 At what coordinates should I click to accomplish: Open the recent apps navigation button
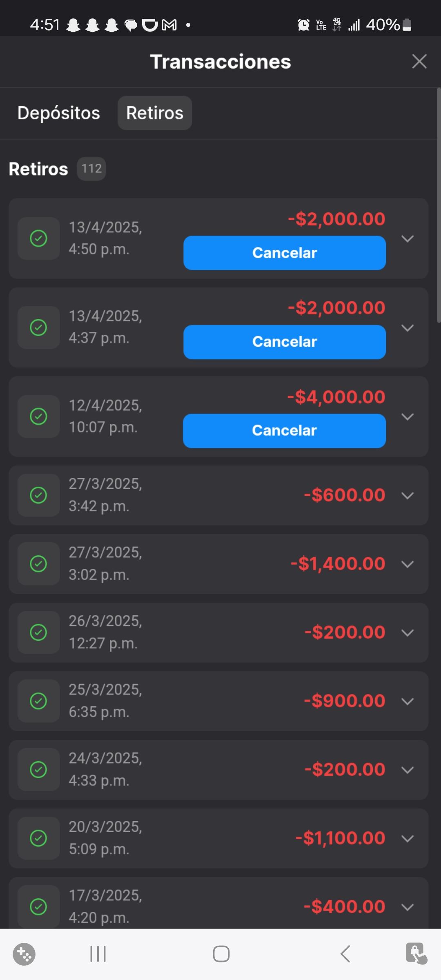point(98,954)
